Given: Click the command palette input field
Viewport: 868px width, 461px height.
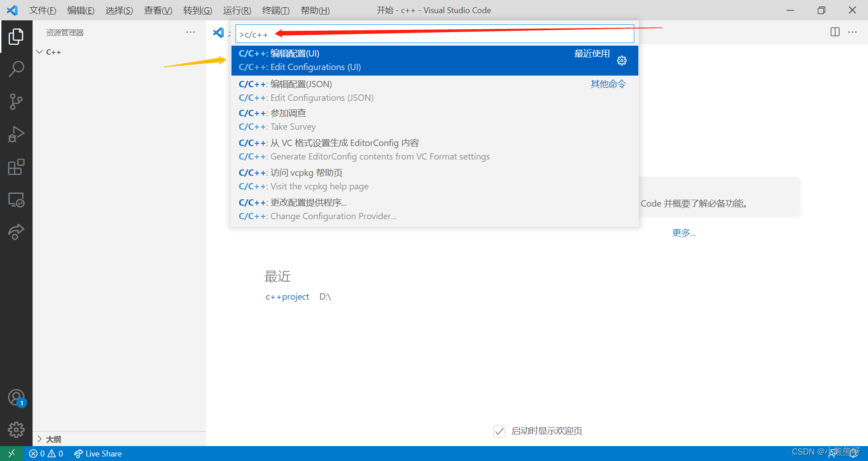Looking at the screenshot, I should (x=434, y=34).
